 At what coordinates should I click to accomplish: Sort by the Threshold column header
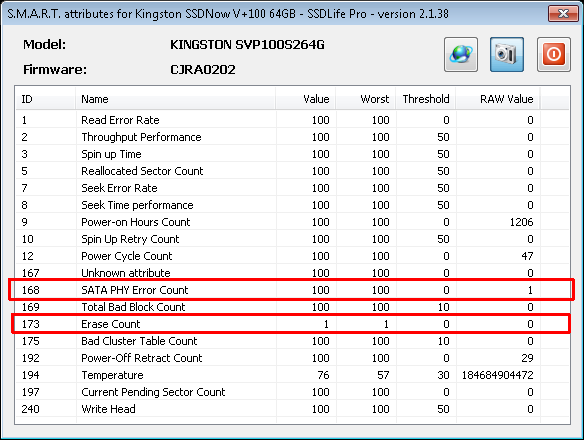coord(426,99)
